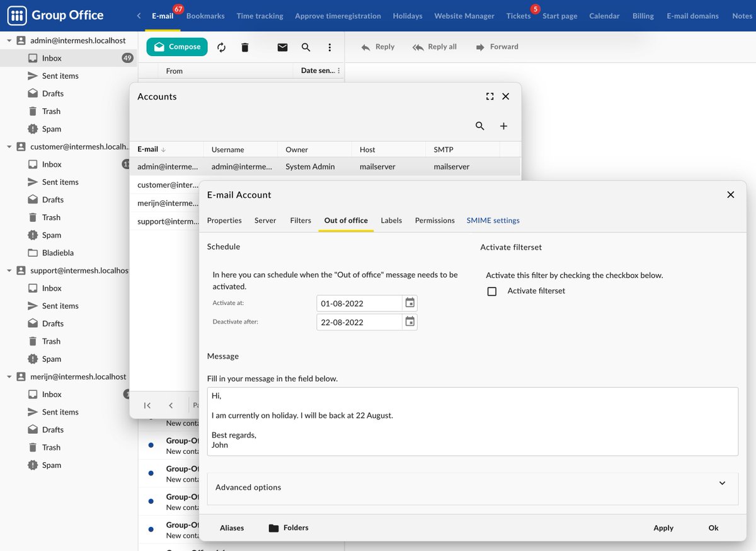Open the Billing module

coord(643,16)
